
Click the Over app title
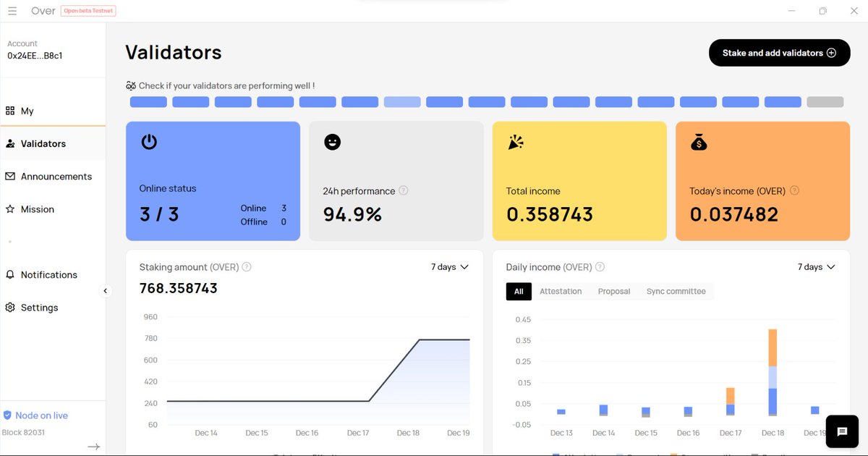(43, 11)
